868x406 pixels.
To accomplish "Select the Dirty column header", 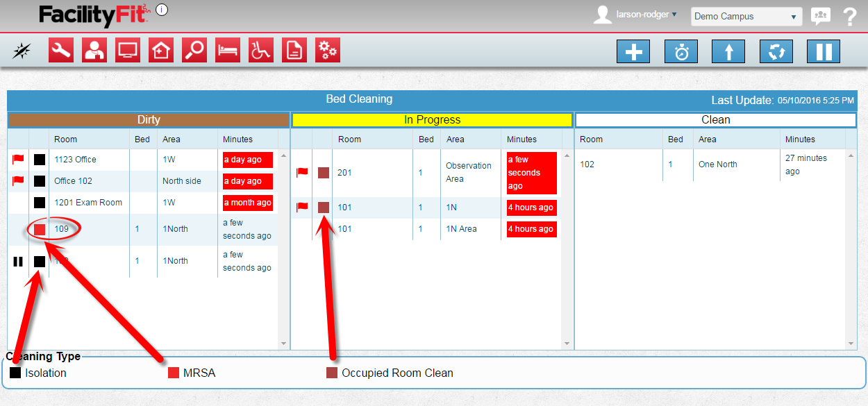I will pos(149,120).
